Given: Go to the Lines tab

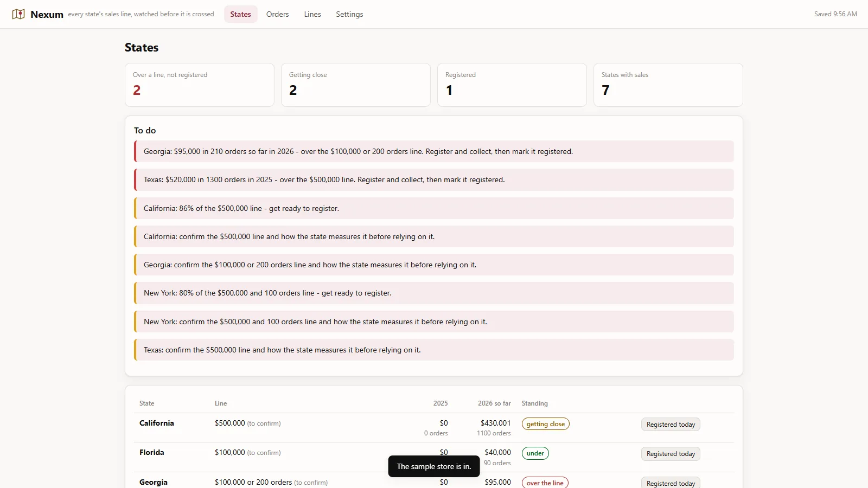Looking at the screenshot, I should pos(312,14).
